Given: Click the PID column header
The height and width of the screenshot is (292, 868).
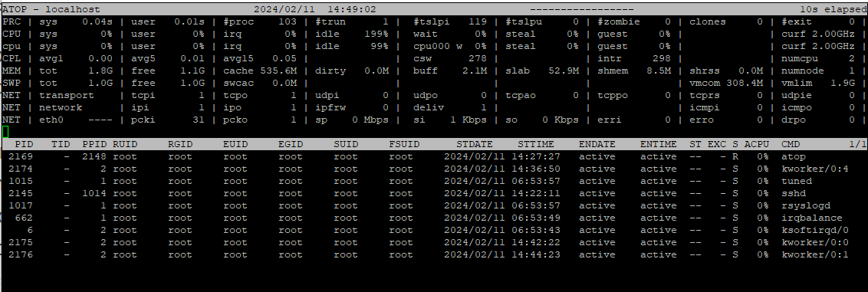Looking at the screenshot, I should pos(25,144).
